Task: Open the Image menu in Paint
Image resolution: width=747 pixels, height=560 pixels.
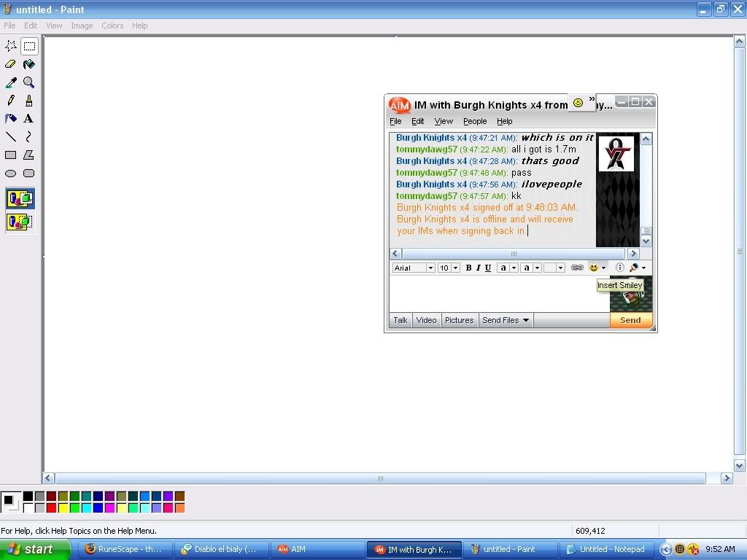Action: 82,26
